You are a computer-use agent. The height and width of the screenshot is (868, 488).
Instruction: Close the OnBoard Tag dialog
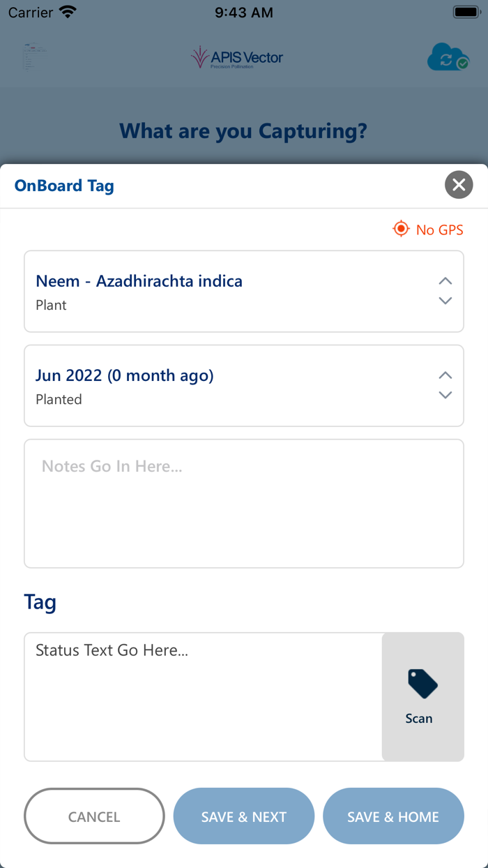click(459, 185)
